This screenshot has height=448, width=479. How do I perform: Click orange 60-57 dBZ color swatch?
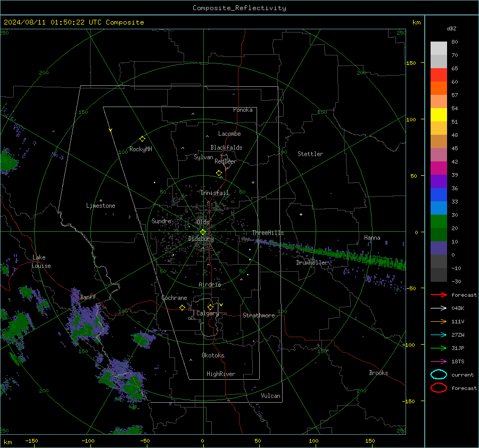(x=439, y=88)
